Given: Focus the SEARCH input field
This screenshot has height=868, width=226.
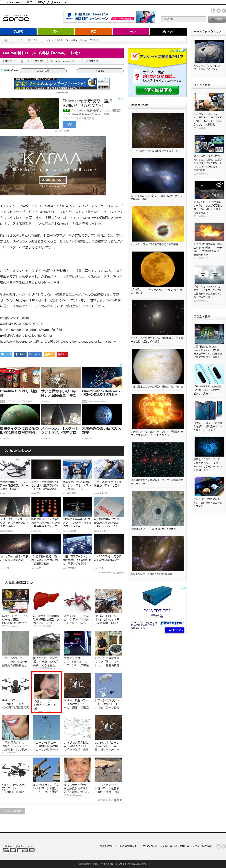Looking at the screenshot, I should (184, 19).
